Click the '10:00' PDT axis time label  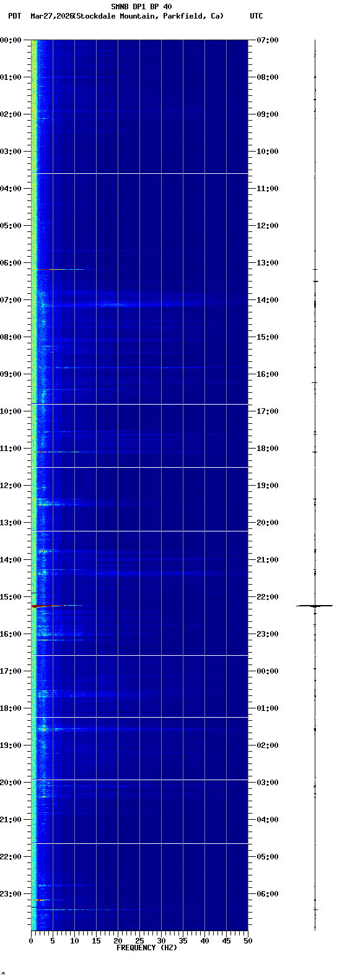click(11, 411)
